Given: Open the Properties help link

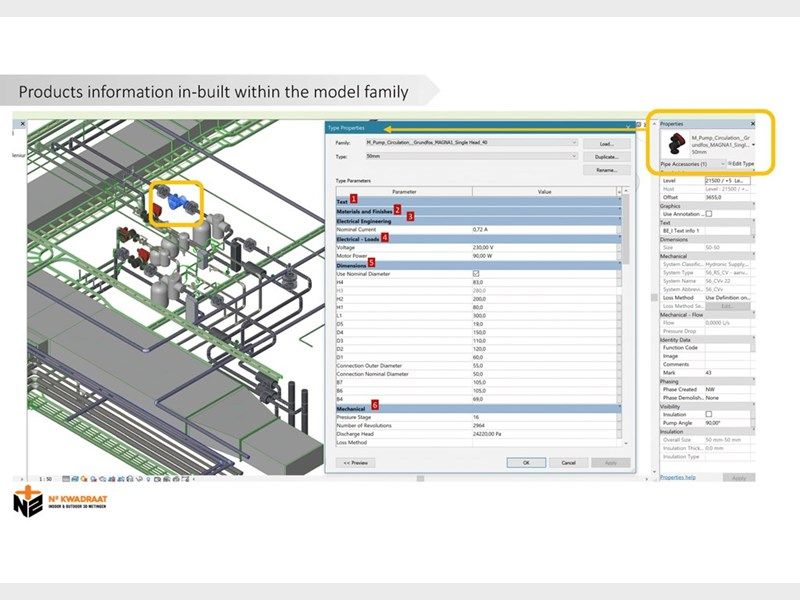Looking at the screenshot, I should tap(678, 477).
